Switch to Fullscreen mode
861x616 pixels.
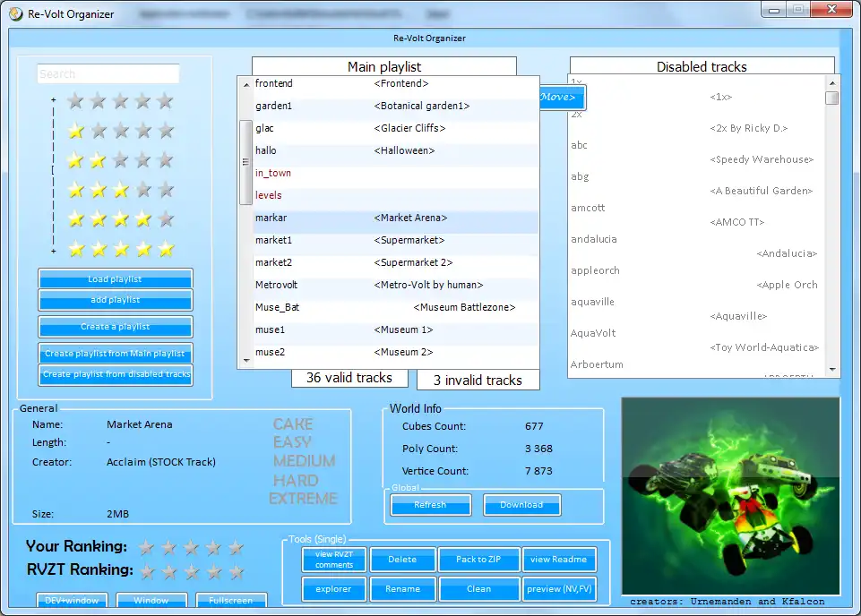(230, 600)
